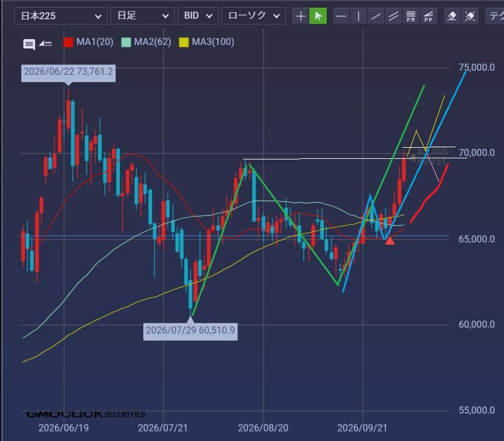The width and height of the screenshot is (504, 441).
Task: Activate the crosshair cursor tool
Action: tap(300, 16)
